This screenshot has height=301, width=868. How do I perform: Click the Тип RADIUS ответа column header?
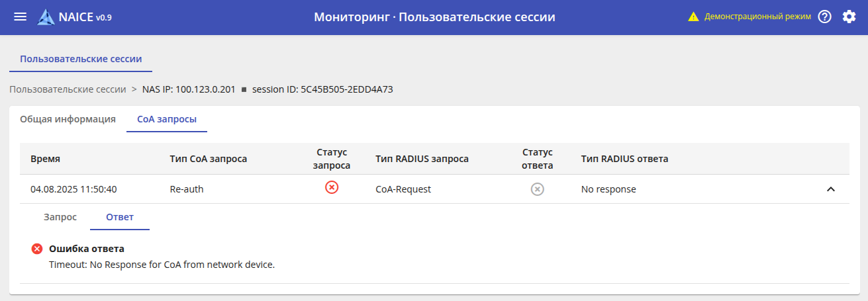[x=624, y=159]
